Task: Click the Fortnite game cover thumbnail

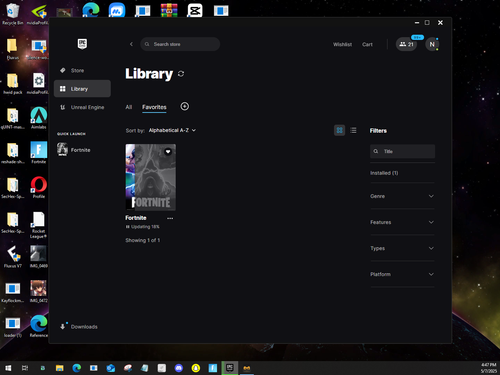Action: (151, 177)
